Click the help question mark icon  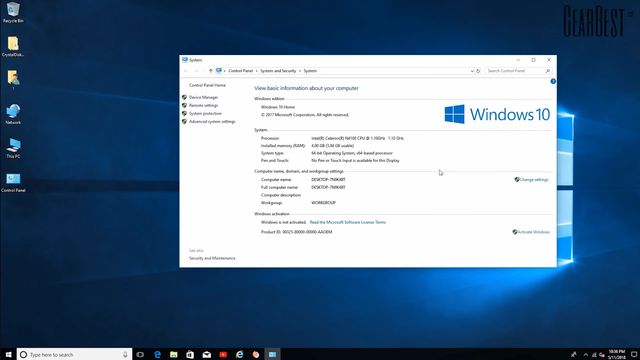point(553,82)
